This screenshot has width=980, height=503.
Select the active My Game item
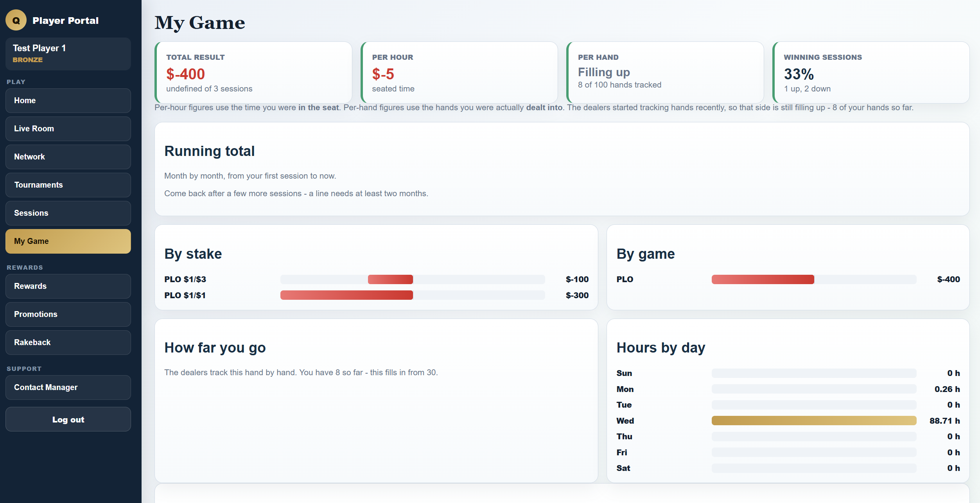tap(68, 241)
